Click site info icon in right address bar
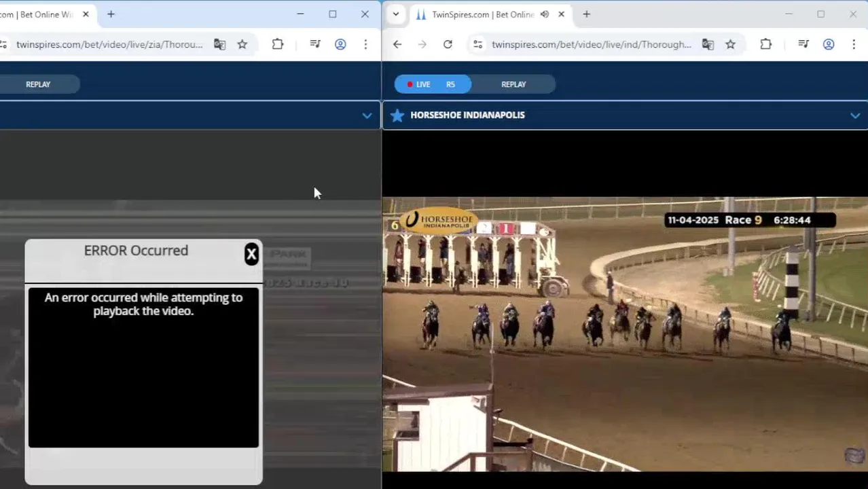Image resolution: width=868 pixels, height=489 pixels. coord(478,44)
